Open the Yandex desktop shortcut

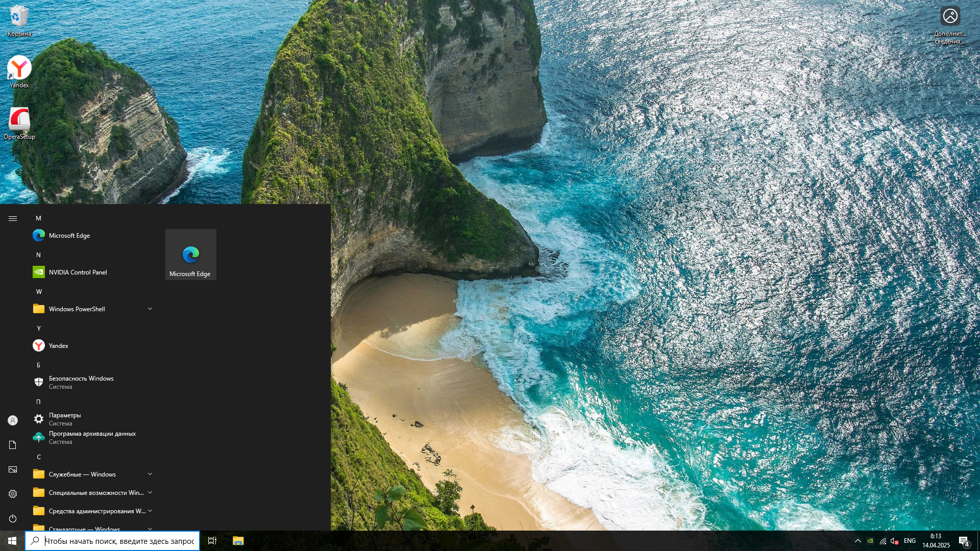[x=19, y=71]
